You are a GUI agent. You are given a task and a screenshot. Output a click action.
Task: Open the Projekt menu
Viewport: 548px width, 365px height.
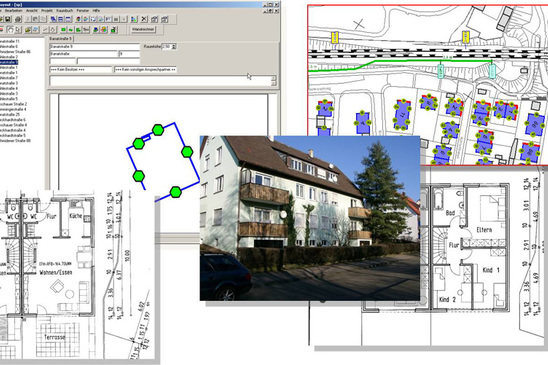click(47, 10)
